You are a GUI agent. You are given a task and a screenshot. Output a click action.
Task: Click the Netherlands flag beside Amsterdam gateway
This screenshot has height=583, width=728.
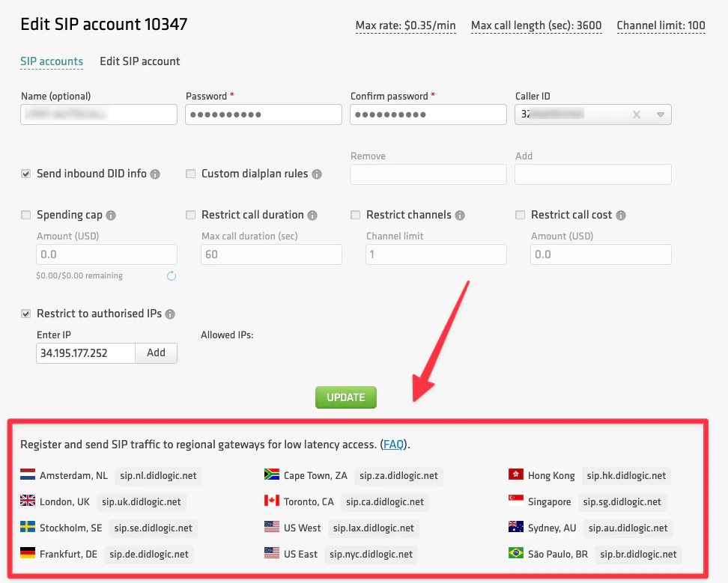coord(28,475)
